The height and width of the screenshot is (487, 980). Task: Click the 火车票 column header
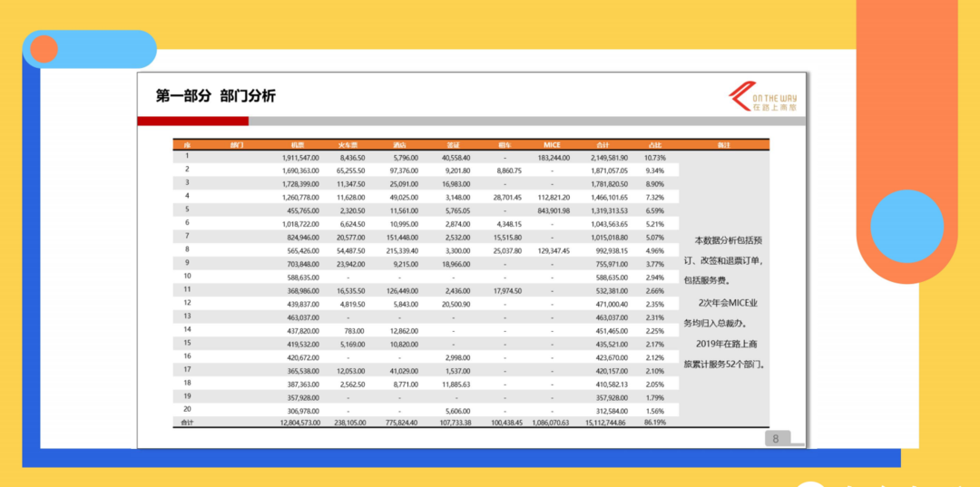(x=348, y=144)
